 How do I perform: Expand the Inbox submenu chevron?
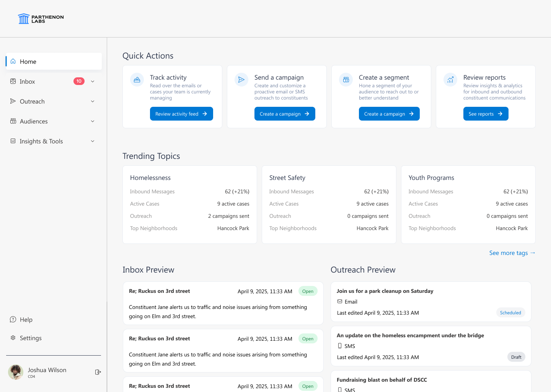(93, 81)
